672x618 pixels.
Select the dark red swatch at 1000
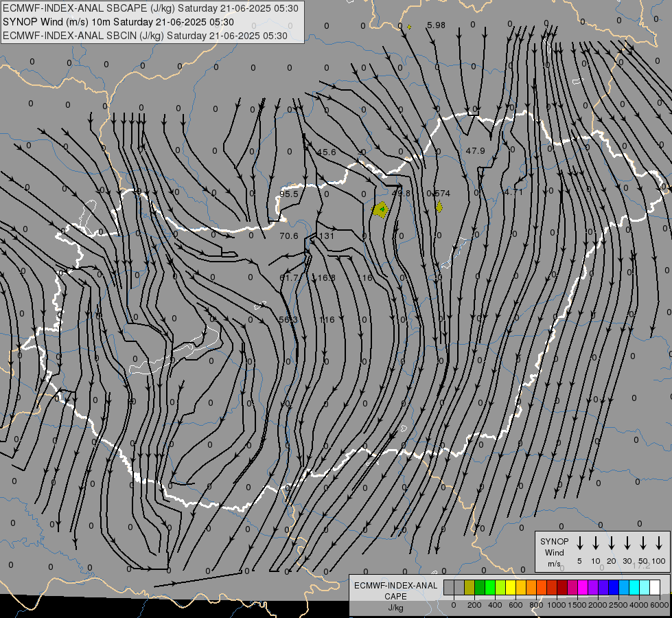pos(562,588)
